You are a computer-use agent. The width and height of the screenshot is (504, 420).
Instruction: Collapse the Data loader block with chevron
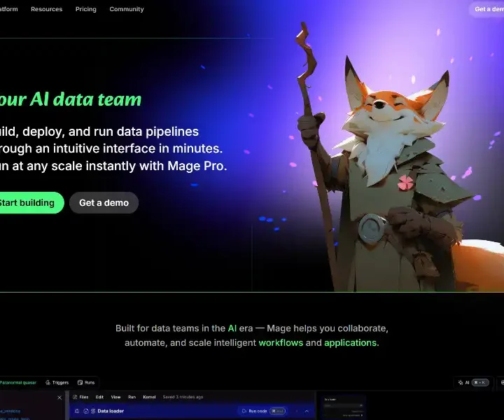click(x=307, y=411)
